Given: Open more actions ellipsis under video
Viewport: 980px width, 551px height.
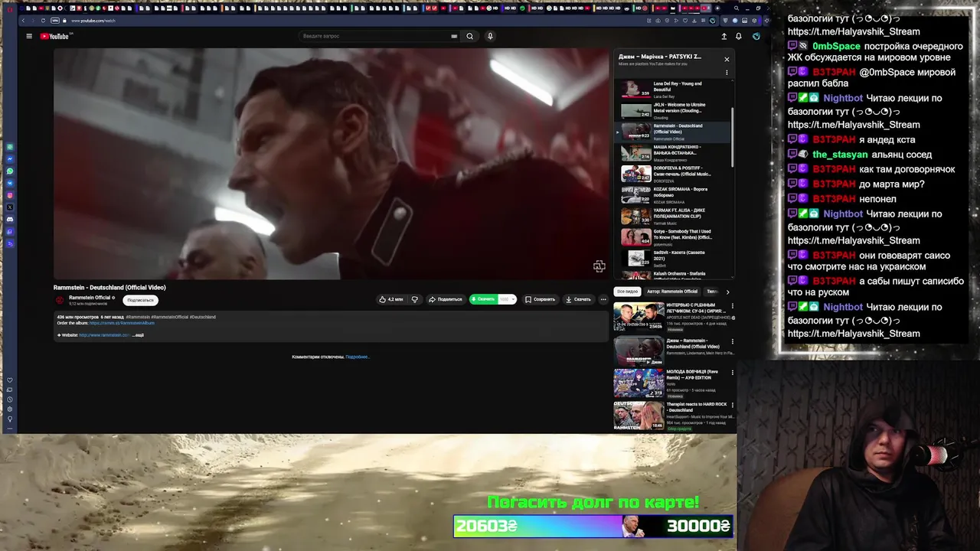Looking at the screenshot, I should tap(603, 299).
